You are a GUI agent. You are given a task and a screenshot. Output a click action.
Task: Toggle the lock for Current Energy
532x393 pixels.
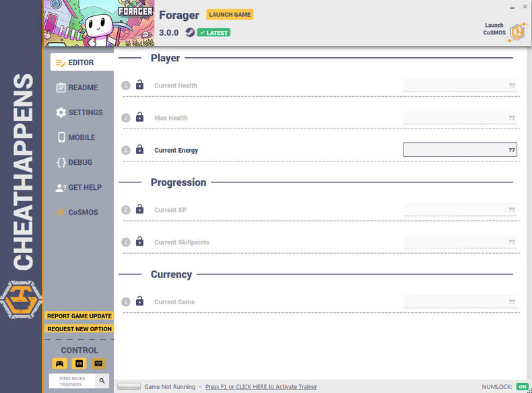click(139, 149)
